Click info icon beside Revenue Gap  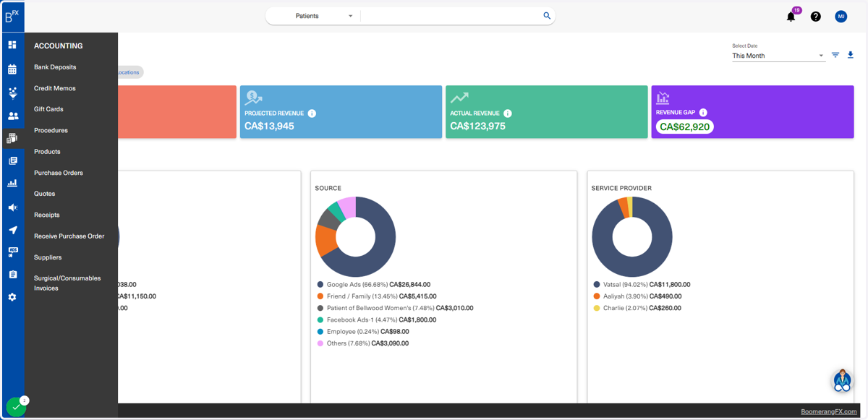703,113
